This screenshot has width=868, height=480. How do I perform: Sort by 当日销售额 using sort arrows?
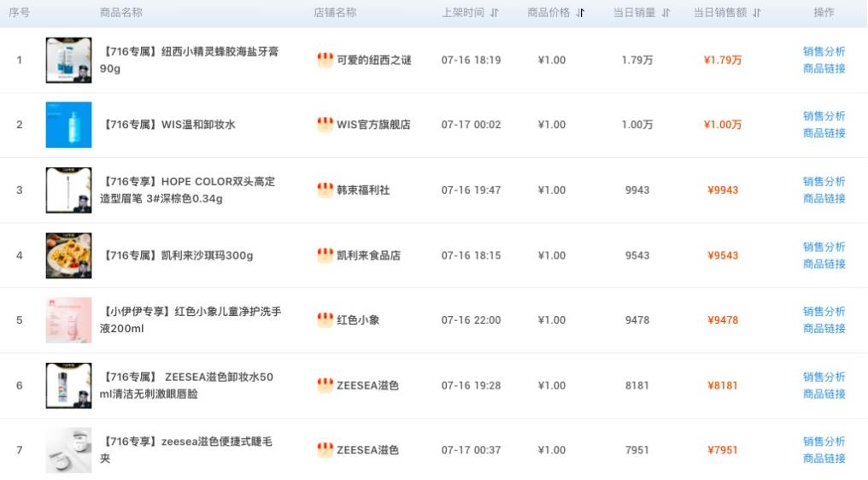click(x=757, y=13)
